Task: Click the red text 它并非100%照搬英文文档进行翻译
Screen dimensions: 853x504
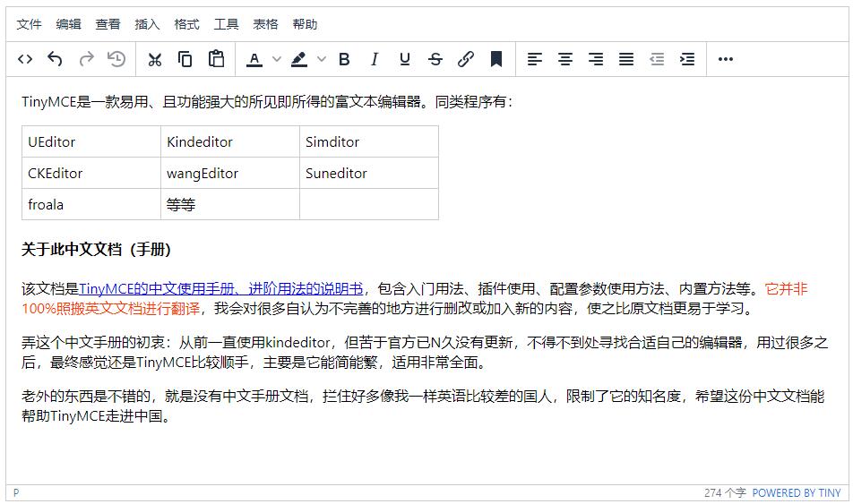Action: [111, 309]
